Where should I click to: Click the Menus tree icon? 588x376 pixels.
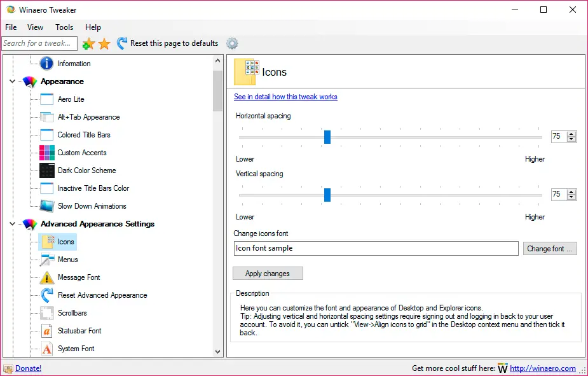tap(47, 260)
